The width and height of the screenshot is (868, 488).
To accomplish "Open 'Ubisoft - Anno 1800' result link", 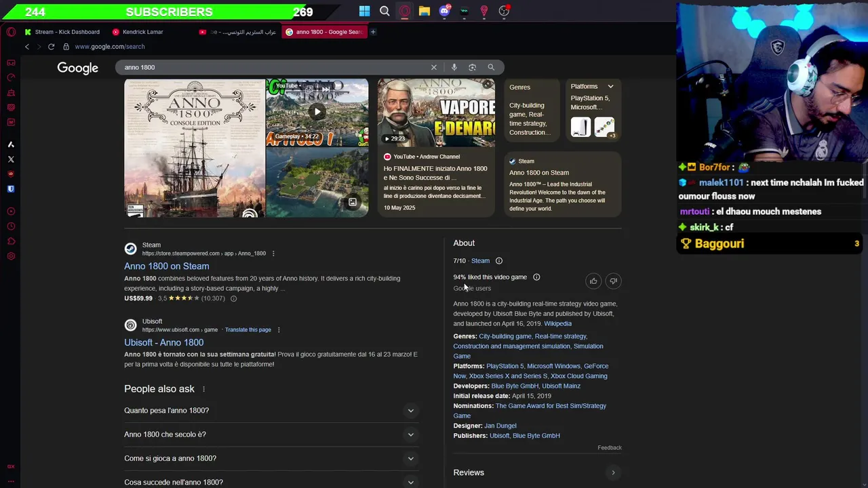I will point(163,343).
